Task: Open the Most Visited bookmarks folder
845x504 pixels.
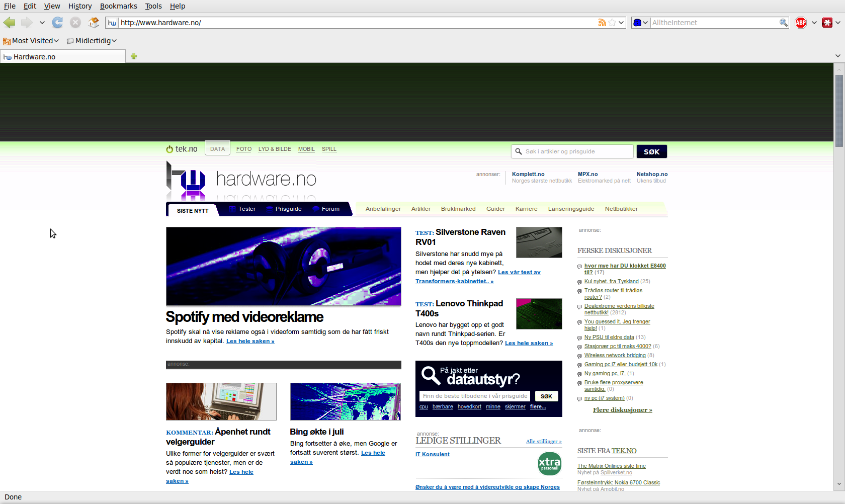Action: click(x=31, y=41)
